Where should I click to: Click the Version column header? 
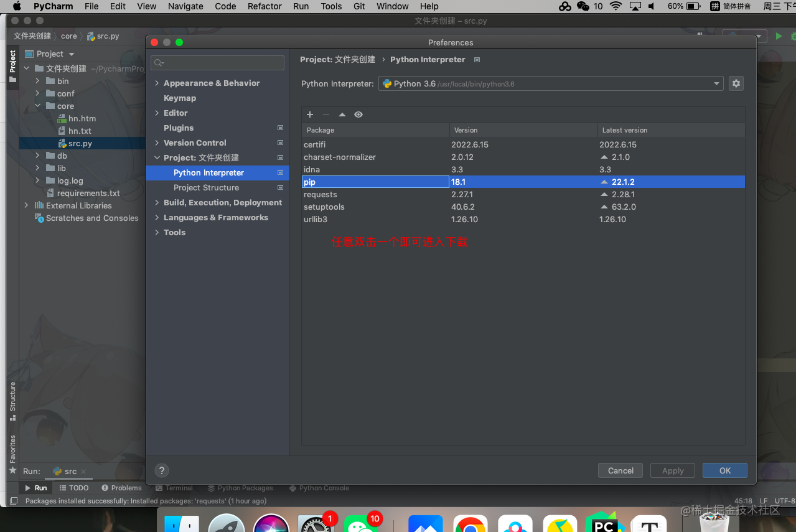click(523, 130)
